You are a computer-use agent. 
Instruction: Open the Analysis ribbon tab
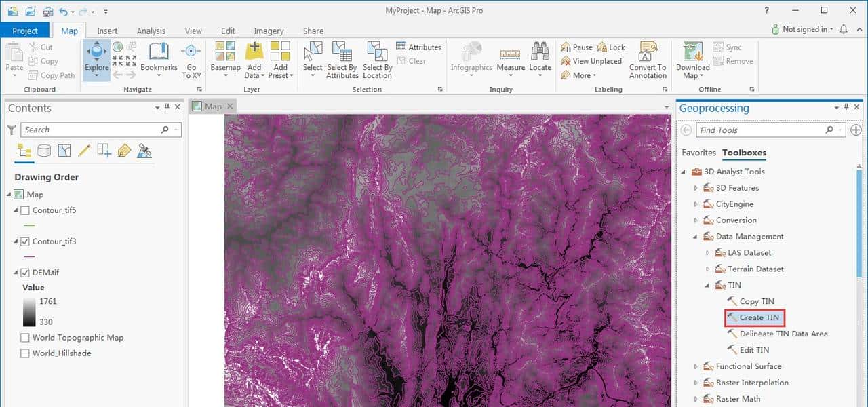click(151, 31)
